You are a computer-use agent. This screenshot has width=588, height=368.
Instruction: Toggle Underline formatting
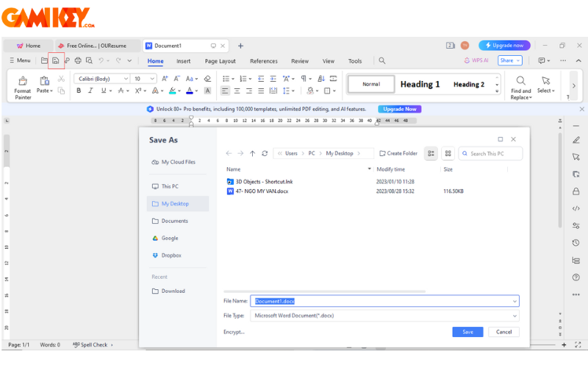click(104, 91)
